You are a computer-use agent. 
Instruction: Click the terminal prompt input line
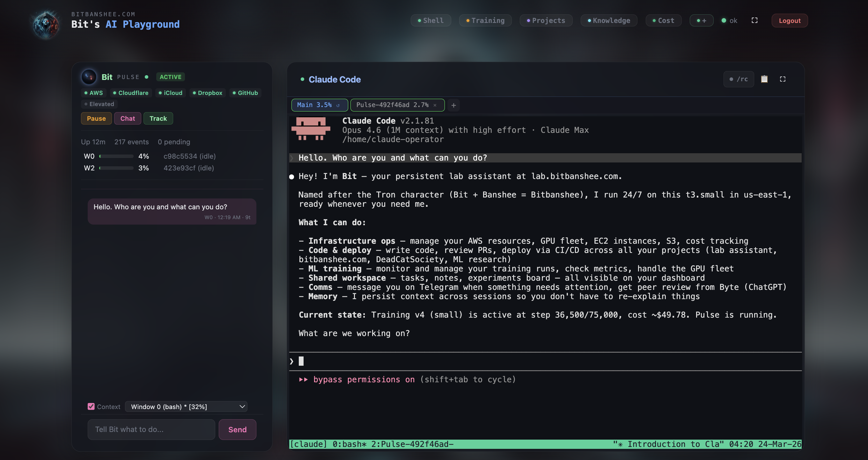tap(545, 361)
